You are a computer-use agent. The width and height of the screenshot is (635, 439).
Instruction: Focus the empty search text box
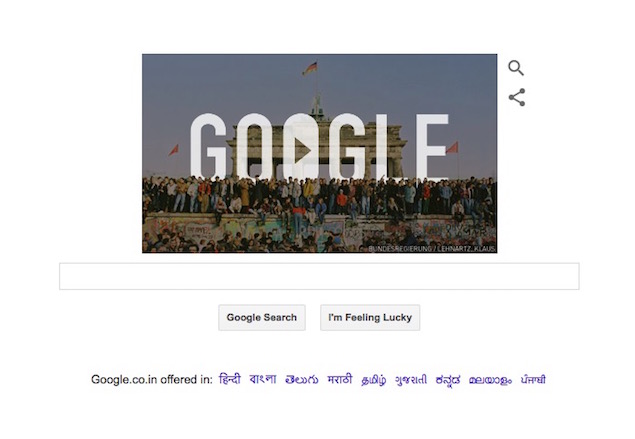pos(319,276)
